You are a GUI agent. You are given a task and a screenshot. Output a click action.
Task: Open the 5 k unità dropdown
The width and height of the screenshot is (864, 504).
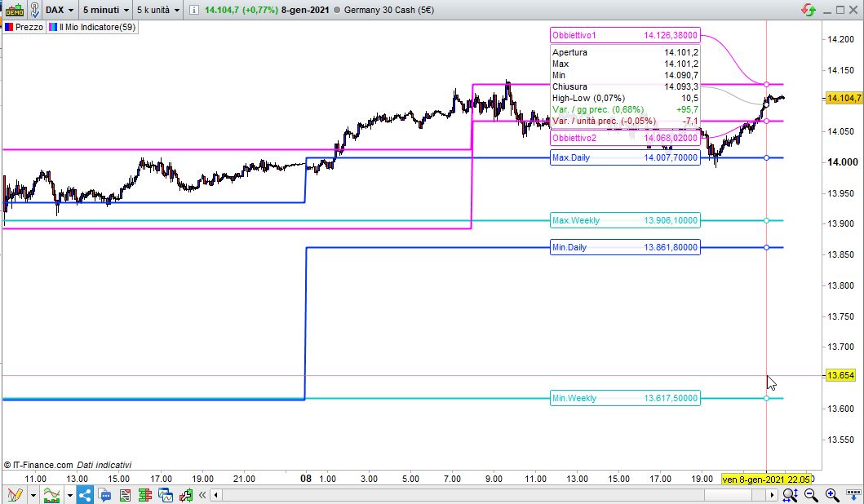[x=158, y=10]
